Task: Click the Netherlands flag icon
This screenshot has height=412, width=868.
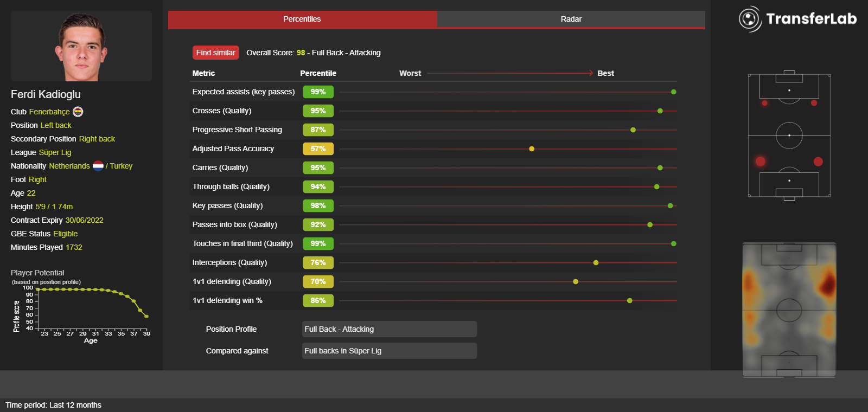Action: point(98,166)
